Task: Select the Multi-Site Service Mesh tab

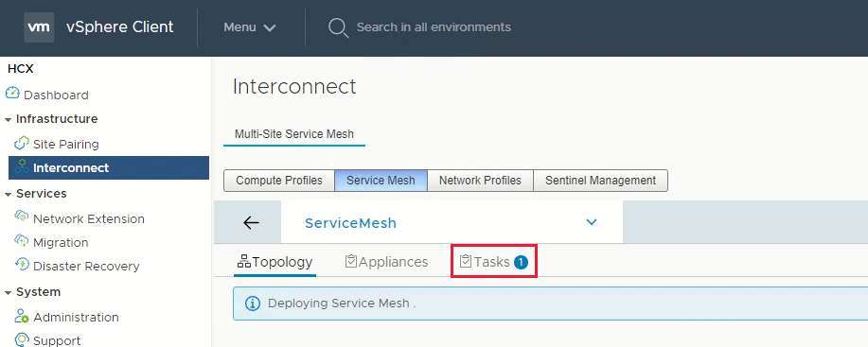Action: [x=294, y=134]
